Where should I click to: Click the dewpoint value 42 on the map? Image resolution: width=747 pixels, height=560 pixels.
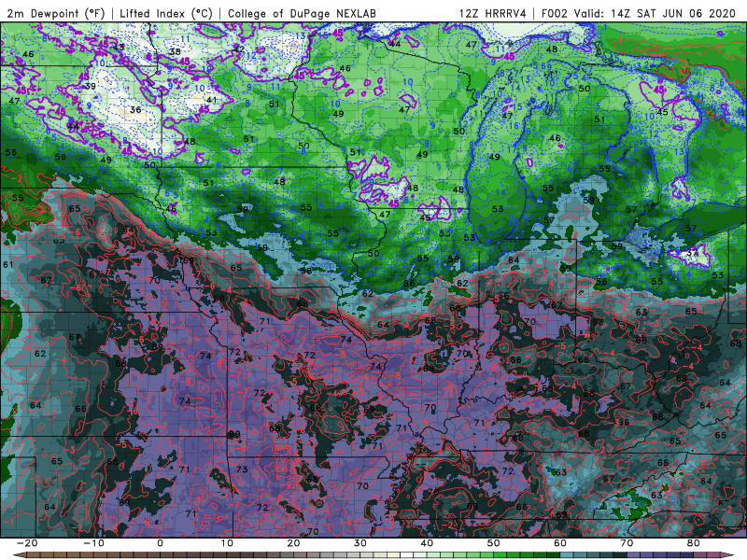click(x=239, y=49)
